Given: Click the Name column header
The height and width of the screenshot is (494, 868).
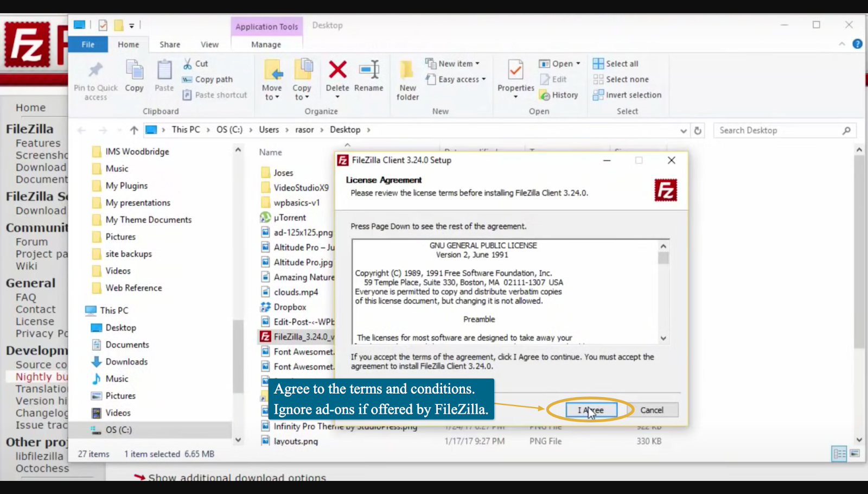Looking at the screenshot, I should coord(270,153).
